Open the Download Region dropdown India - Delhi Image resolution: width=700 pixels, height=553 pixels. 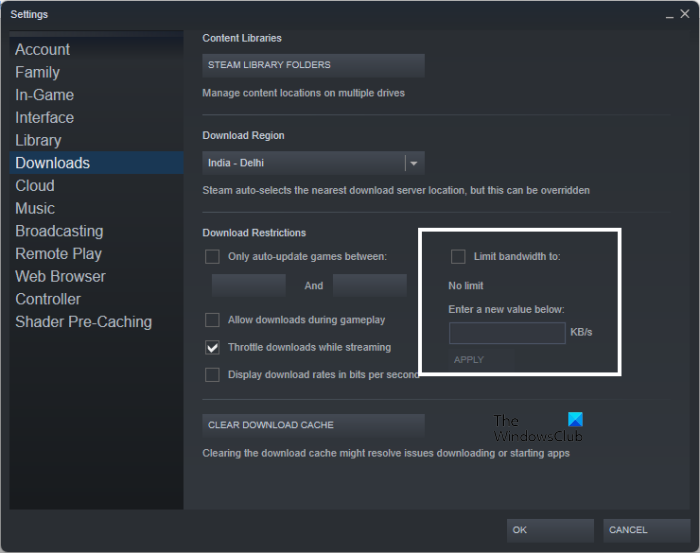click(x=313, y=163)
